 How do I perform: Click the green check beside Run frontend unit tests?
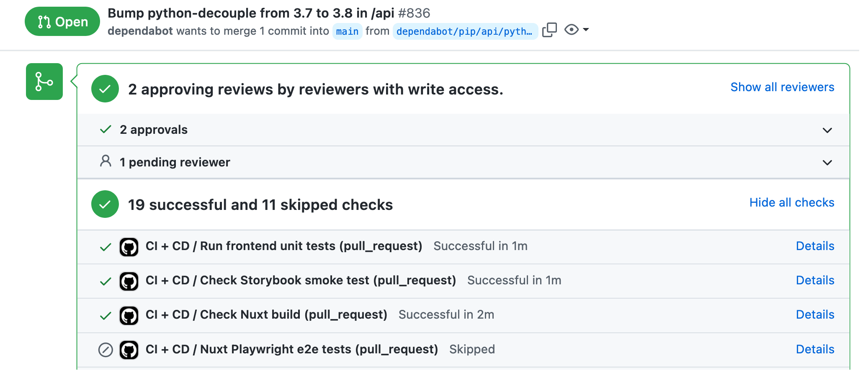(105, 247)
